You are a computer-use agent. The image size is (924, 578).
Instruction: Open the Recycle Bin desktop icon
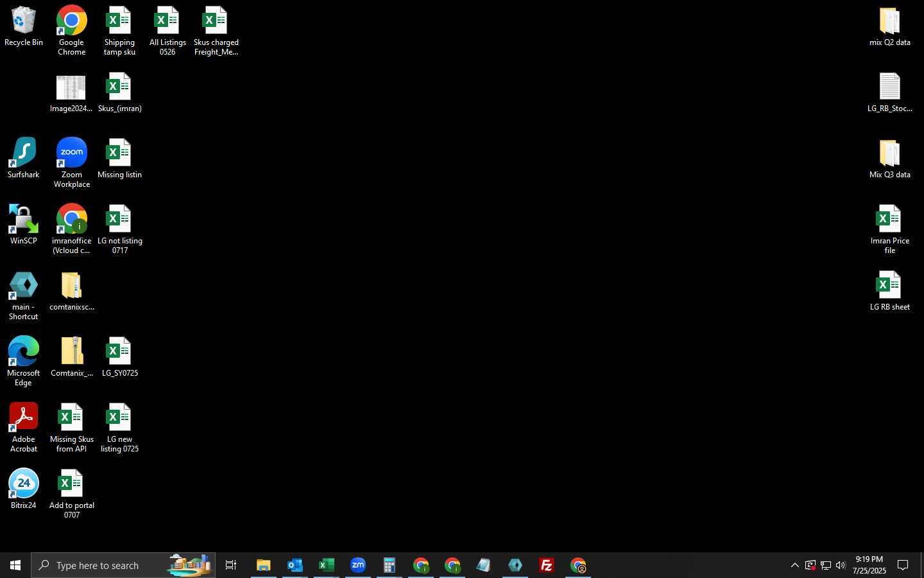pyautogui.click(x=24, y=27)
